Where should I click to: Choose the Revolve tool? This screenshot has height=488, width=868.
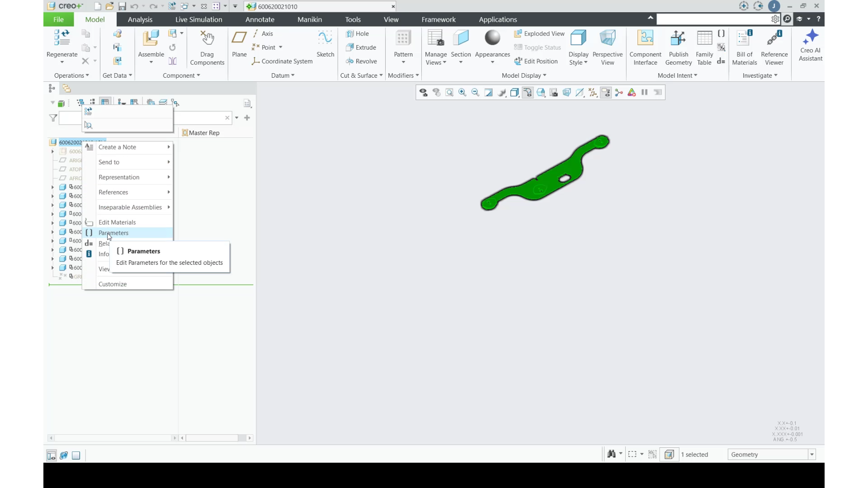[361, 61]
